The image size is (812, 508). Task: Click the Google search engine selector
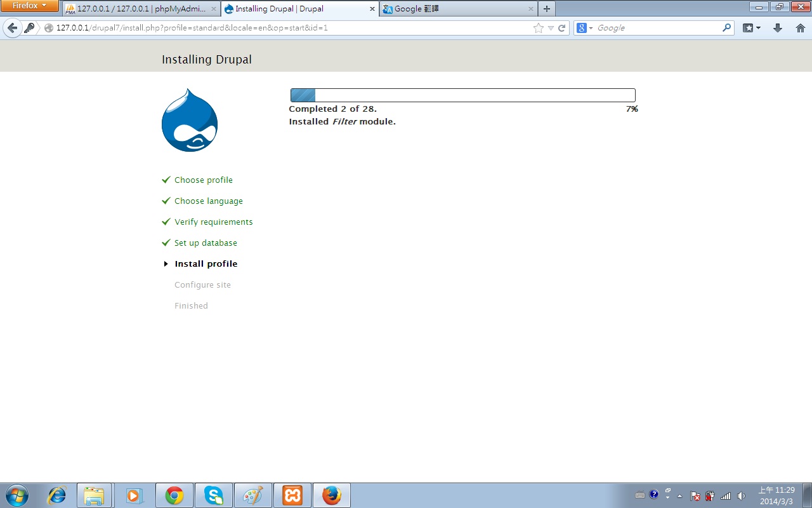pyautogui.click(x=584, y=28)
